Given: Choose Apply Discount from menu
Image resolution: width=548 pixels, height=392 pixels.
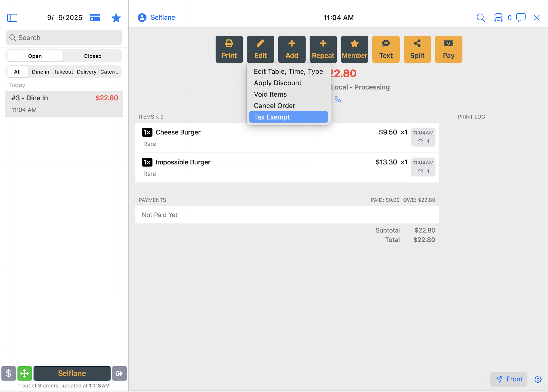Looking at the screenshot, I should (x=278, y=83).
